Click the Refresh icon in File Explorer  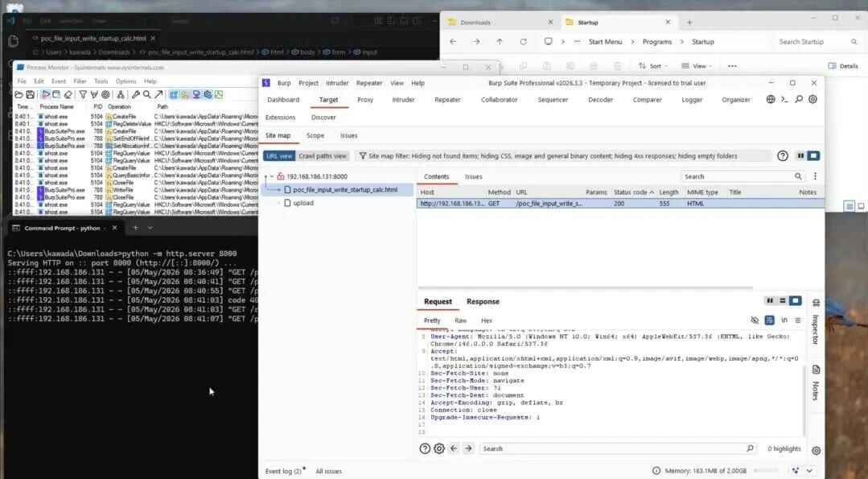[523, 42]
